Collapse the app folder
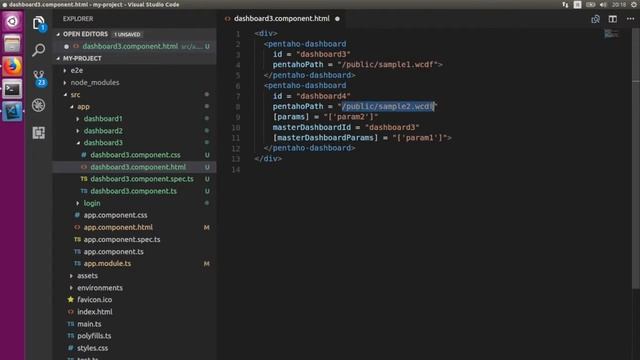This screenshot has width=640, height=360. coord(83,107)
